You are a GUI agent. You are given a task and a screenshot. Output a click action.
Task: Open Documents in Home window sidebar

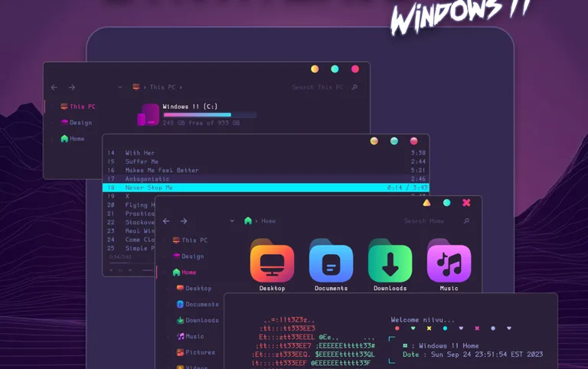click(198, 304)
